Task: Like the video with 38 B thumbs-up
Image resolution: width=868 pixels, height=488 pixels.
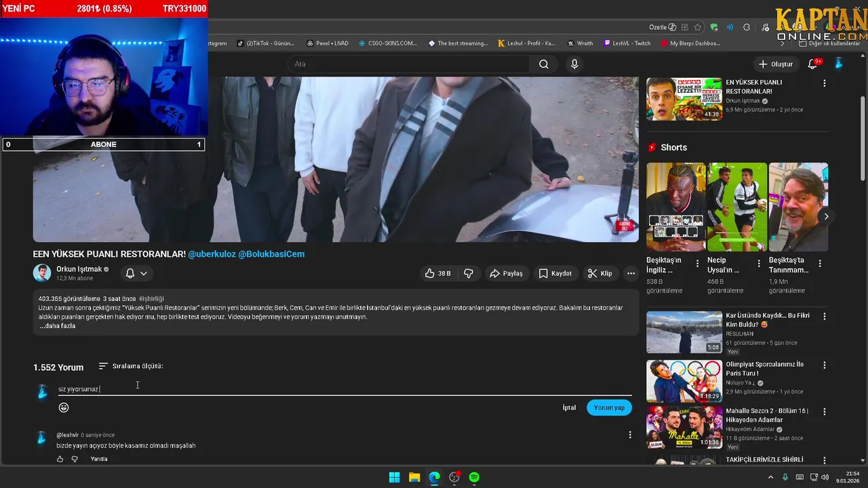Action: tap(438, 273)
